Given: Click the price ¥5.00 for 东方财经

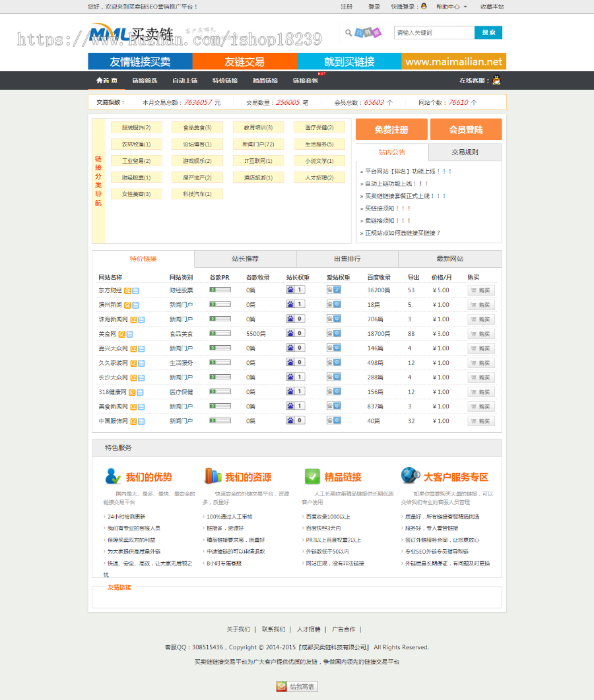Looking at the screenshot, I should pyautogui.click(x=441, y=290).
